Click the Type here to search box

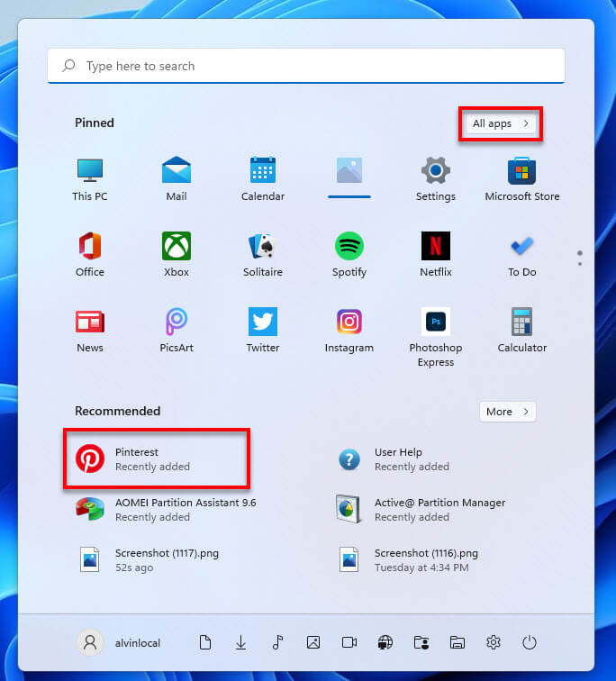click(306, 66)
